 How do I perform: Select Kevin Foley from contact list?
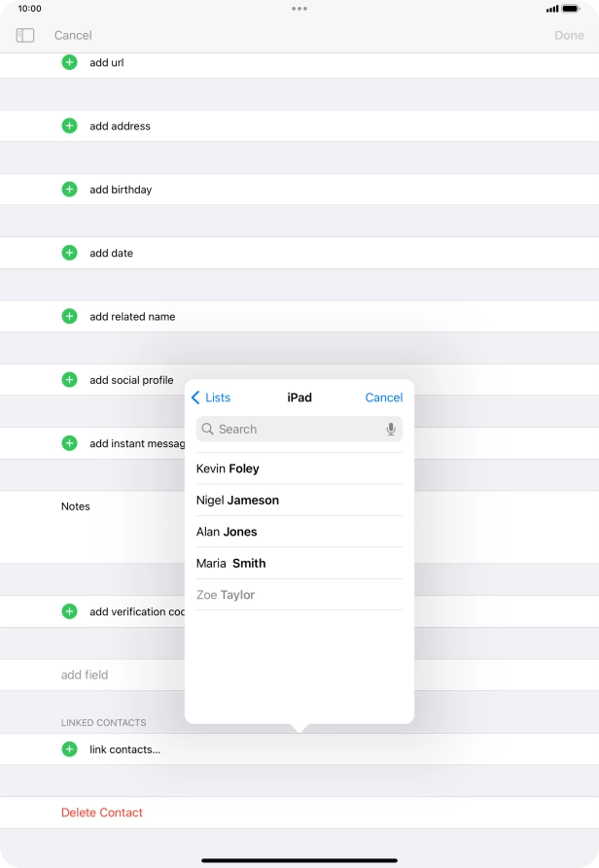pyautogui.click(x=228, y=469)
